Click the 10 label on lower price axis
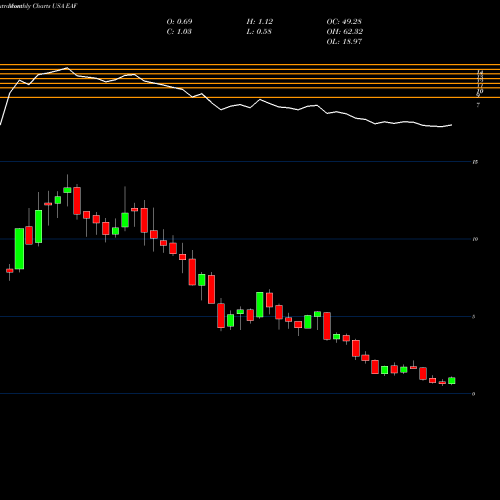 tap(475, 239)
